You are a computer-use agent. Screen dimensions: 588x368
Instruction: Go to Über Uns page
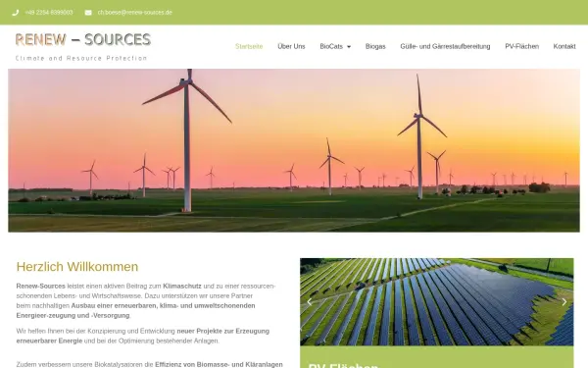coord(291,46)
